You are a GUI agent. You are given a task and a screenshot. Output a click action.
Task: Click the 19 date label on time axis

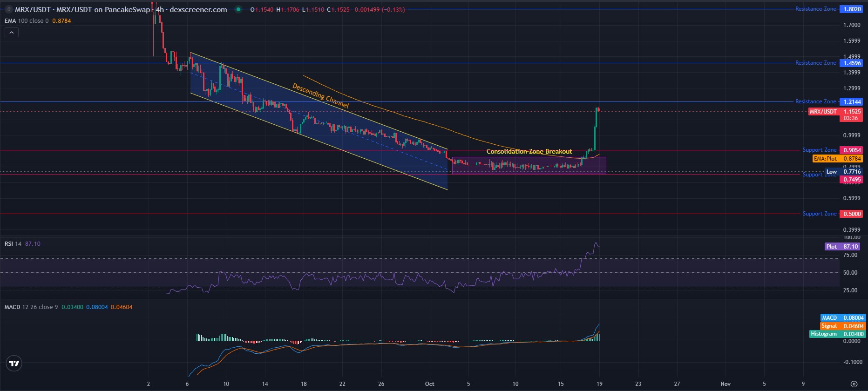599,384
